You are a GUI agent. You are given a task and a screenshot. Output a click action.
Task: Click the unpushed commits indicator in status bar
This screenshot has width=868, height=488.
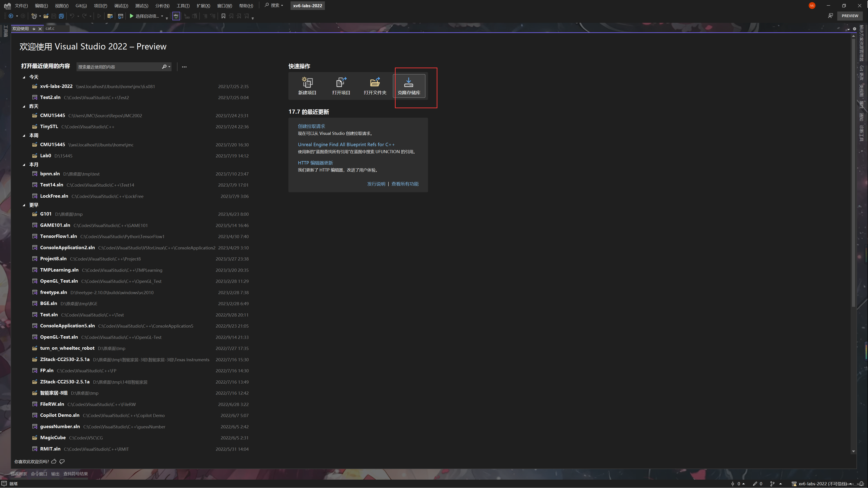(738, 484)
